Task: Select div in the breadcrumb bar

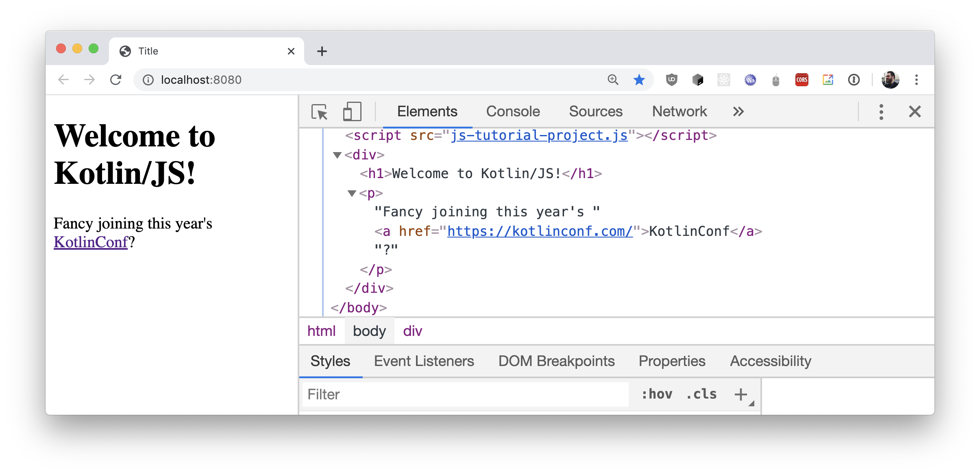Action: pyautogui.click(x=412, y=331)
